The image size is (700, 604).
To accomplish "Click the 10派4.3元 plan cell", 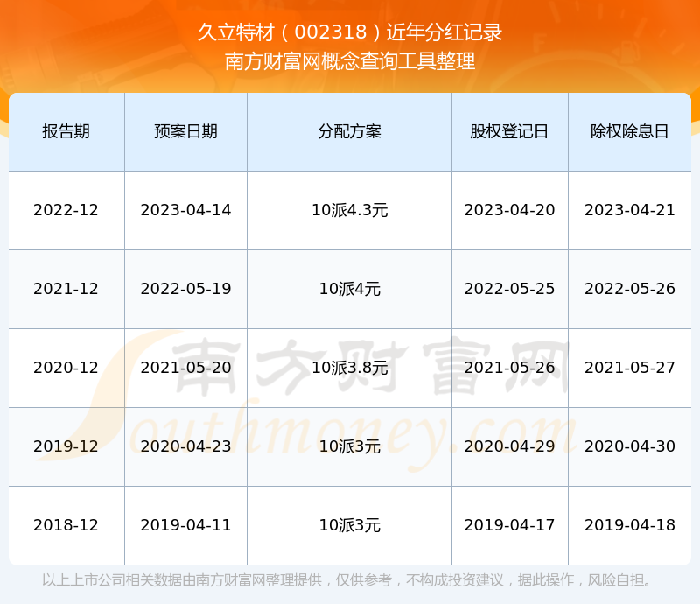I will tap(349, 210).
